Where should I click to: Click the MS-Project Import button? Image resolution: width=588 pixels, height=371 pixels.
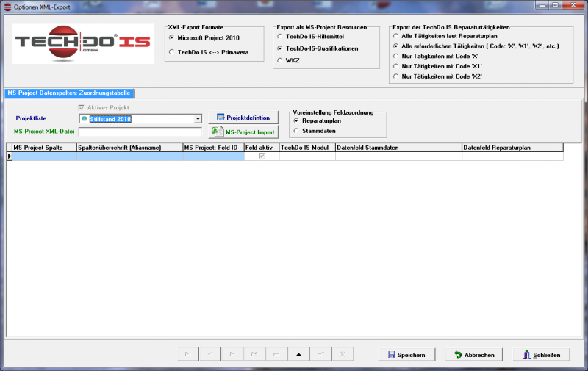tap(243, 132)
